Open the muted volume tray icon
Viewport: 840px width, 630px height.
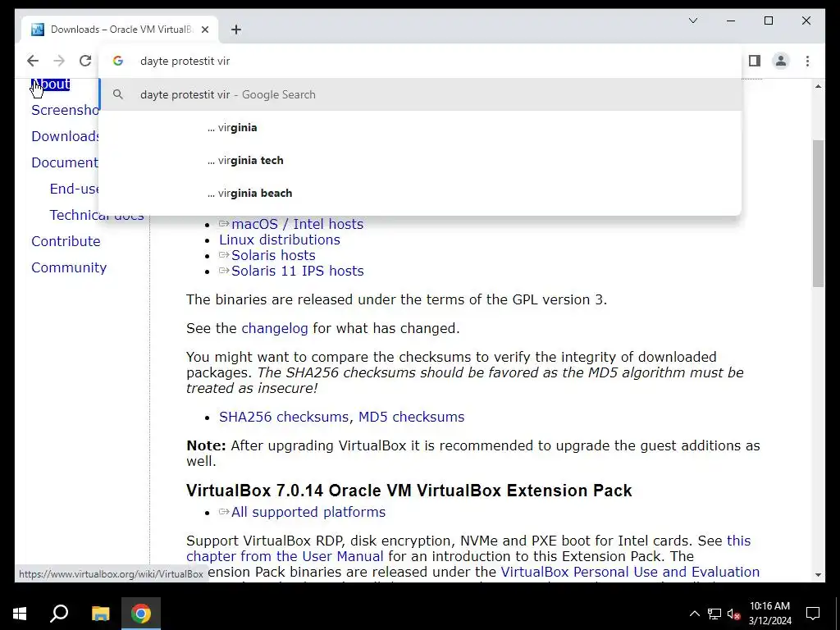[x=734, y=614]
